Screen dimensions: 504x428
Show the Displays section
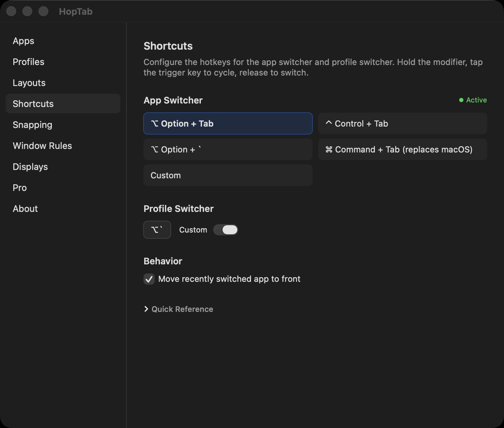click(x=63, y=167)
